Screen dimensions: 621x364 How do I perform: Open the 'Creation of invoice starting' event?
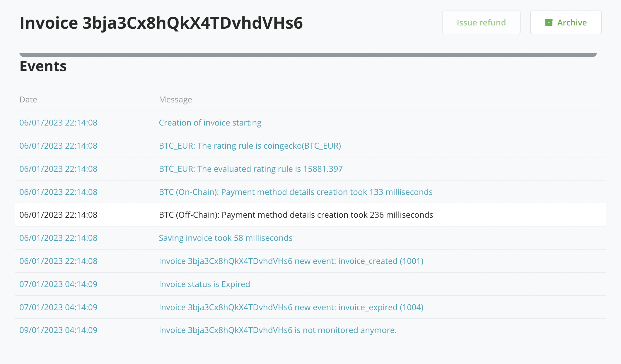tap(210, 123)
